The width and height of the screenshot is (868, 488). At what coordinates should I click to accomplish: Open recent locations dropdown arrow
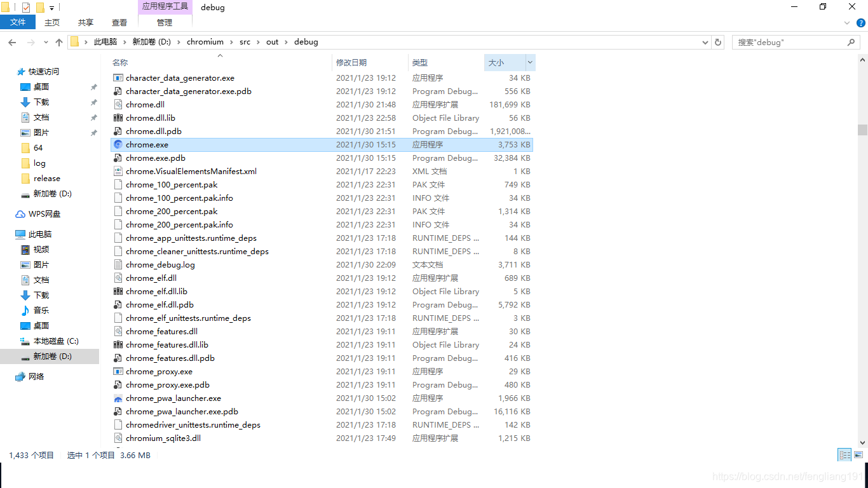46,42
